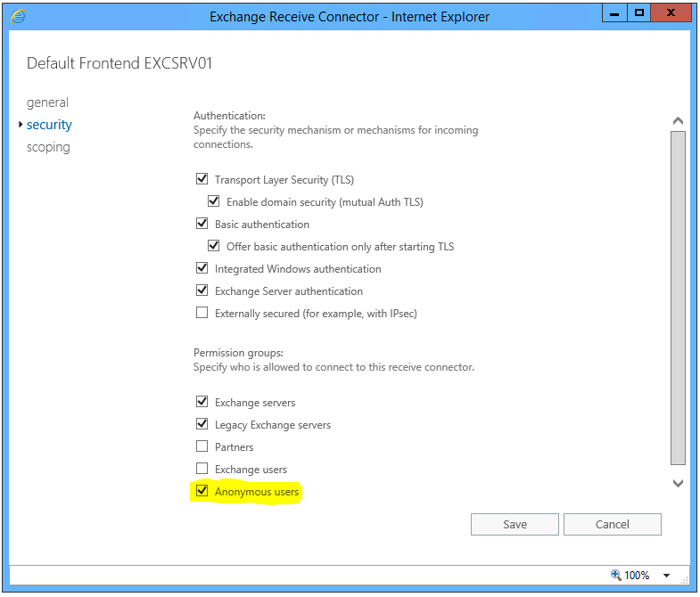Toggle Enable domain security (mutual Auth TLS)
This screenshot has height=597, width=700.
213,201
